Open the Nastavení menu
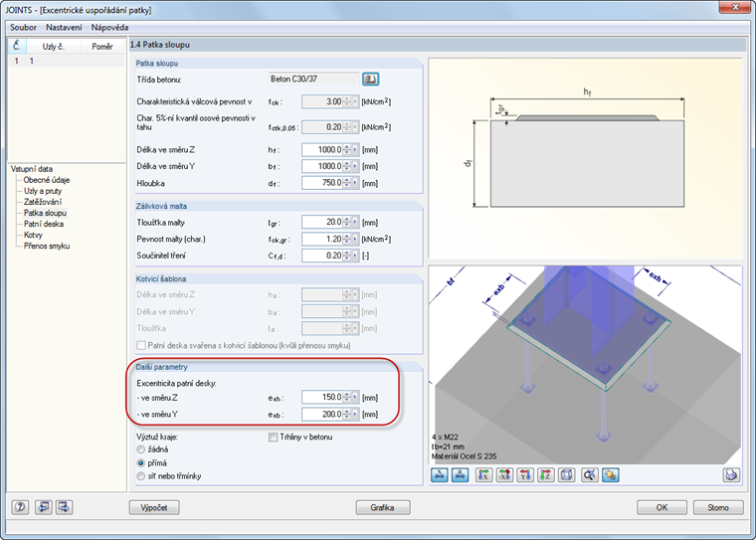The height and width of the screenshot is (540, 756). point(64,28)
